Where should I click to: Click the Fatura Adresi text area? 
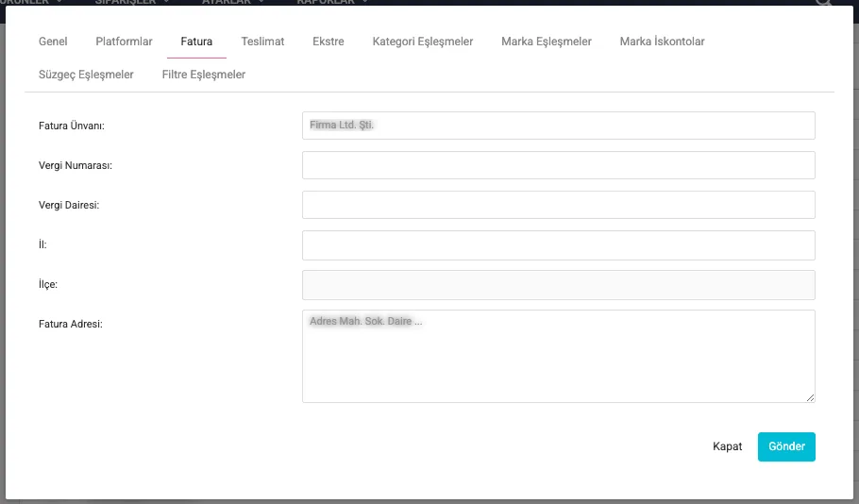click(x=558, y=356)
